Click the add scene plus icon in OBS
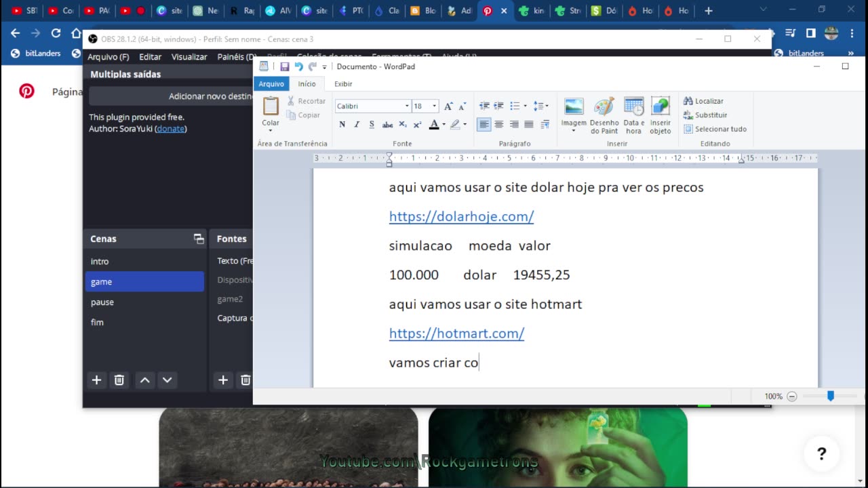Screen dimensions: 868x488 96,380
